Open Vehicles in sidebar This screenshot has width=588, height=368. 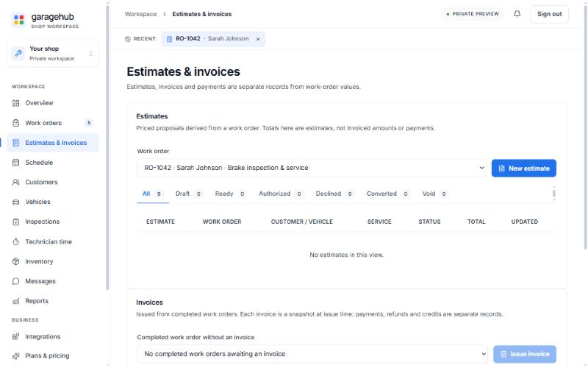(x=52, y=202)
